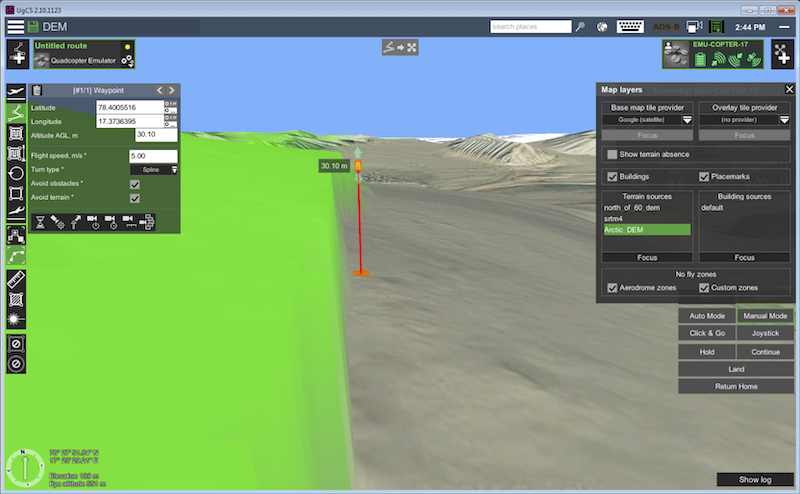The width and height of the screenshot is (800, 494).
Task: Toggle ADS-B indicator
Action: click(x=666, y=27)
